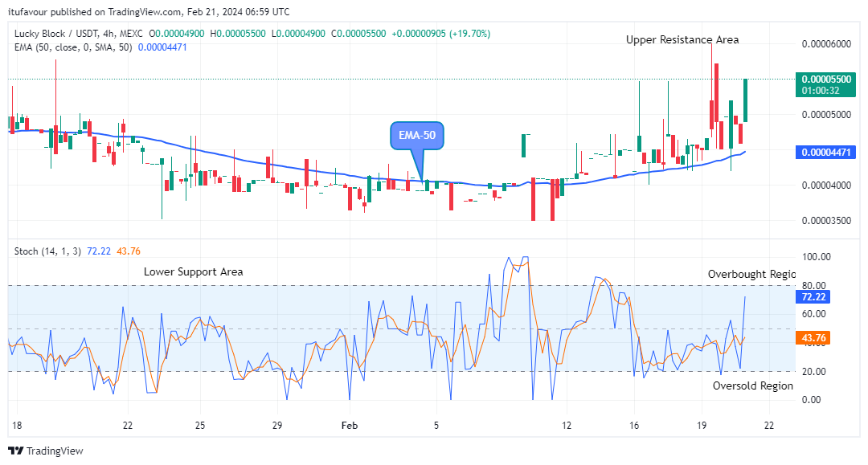
Task: Click the 60.00 level on Stoch axis
Action: tap(813, 314)
